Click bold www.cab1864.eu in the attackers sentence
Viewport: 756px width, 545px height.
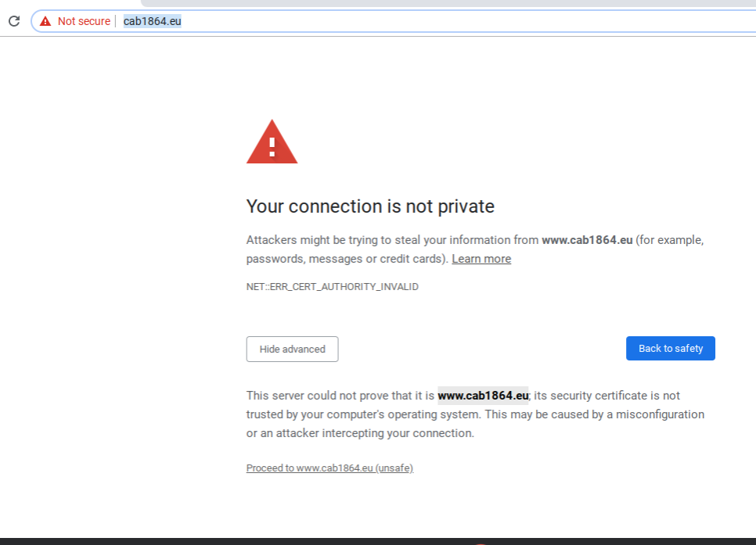point(587,240)
